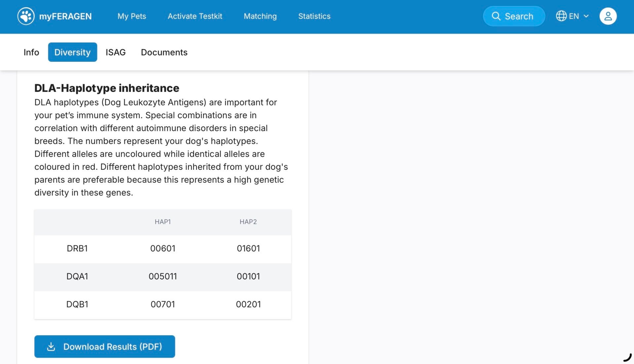Open the Statistics page
The width and height of the screenshot is (634, 364).
click(314, 16)
